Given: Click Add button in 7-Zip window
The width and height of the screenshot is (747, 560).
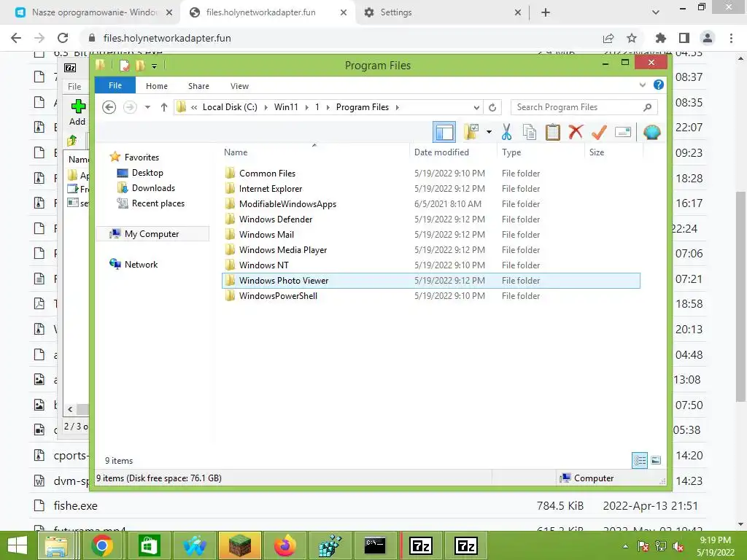Looking at the screenshot, I should click(x=77, y=113).
